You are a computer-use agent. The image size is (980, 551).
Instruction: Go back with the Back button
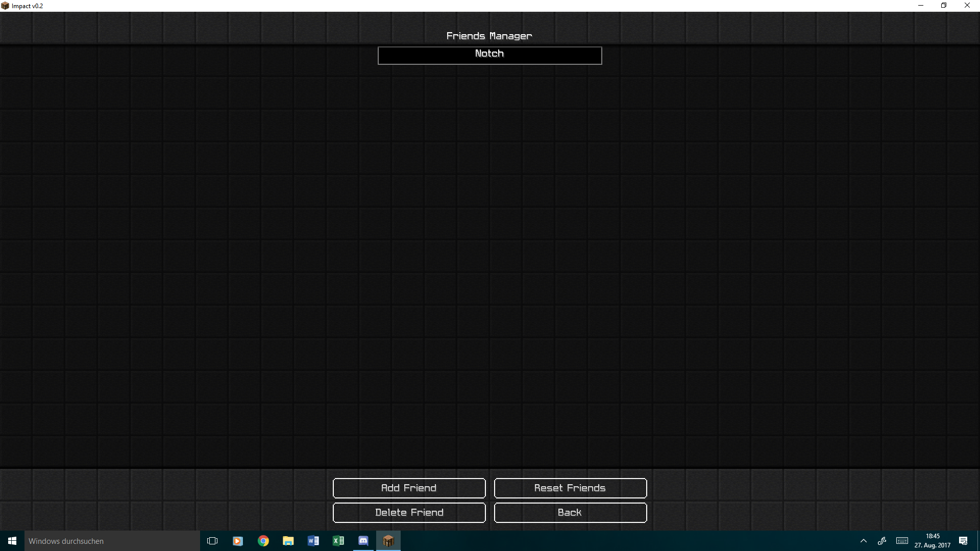[x=570, y=513]
